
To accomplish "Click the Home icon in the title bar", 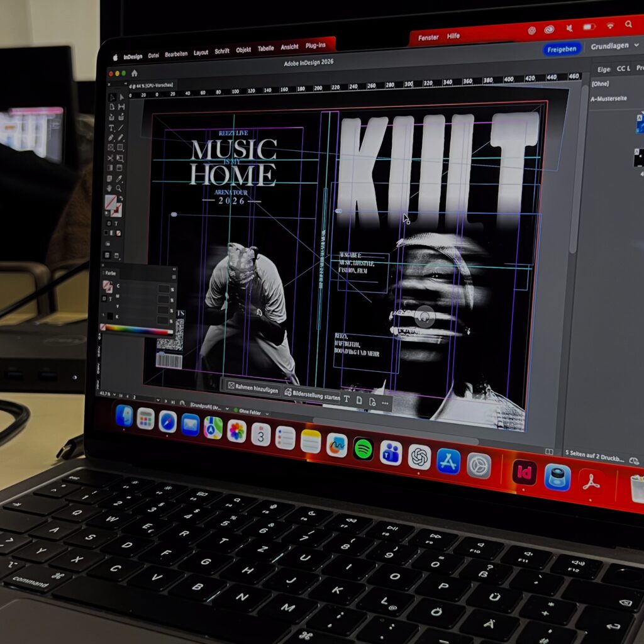I will pos(134,74).
